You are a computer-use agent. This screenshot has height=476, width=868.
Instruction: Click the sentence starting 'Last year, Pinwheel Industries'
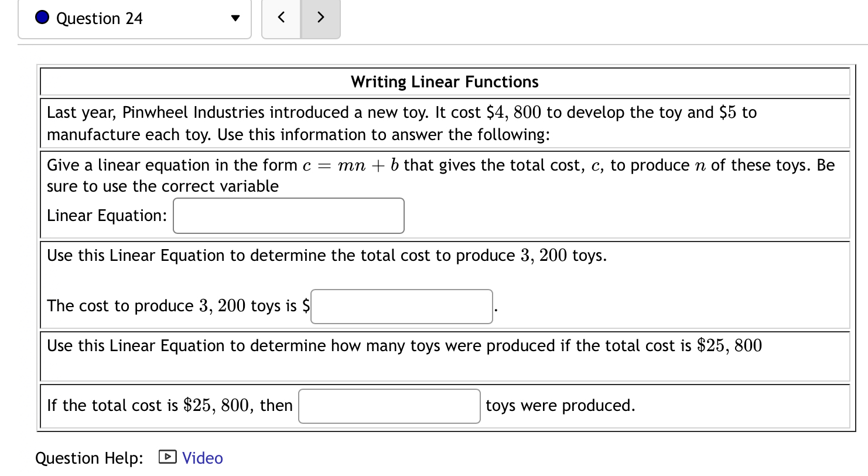click(x=402, y=124)
